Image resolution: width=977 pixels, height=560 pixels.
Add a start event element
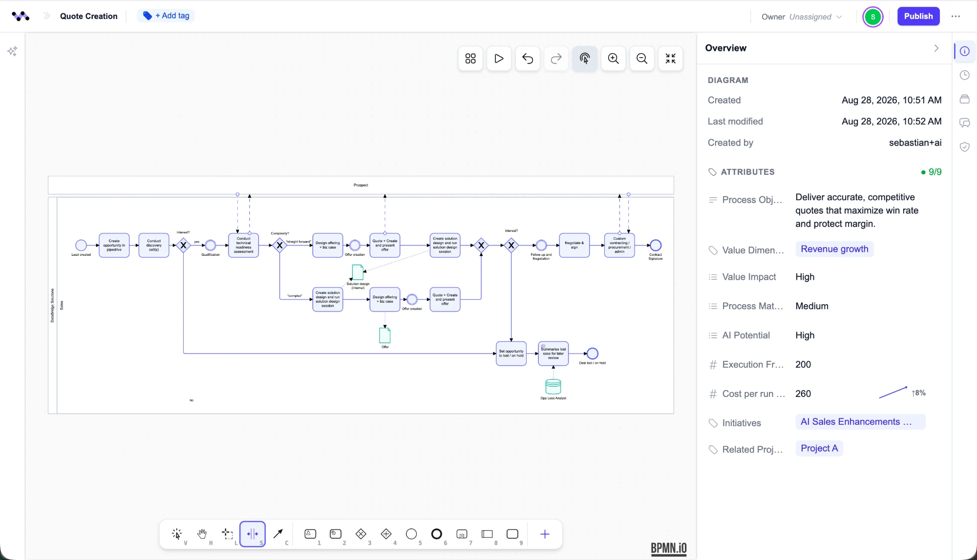pos(412,534)
